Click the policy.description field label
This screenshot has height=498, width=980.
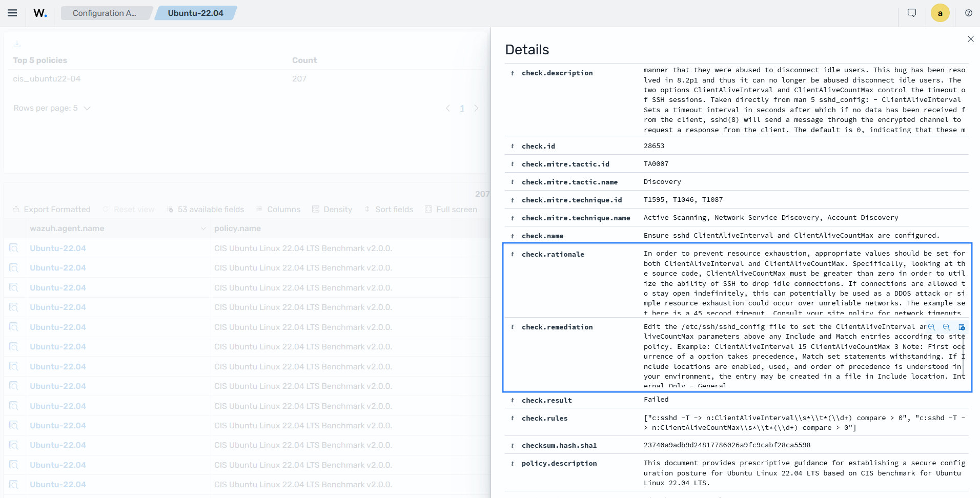click(x=559, y=464)
